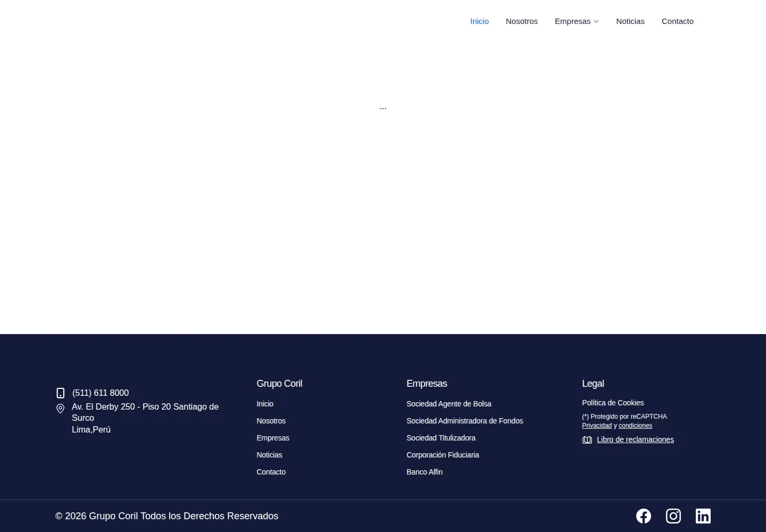Visit the footer Noticias link
This screenshot has height=532, width=766.
tap(270, 455)
